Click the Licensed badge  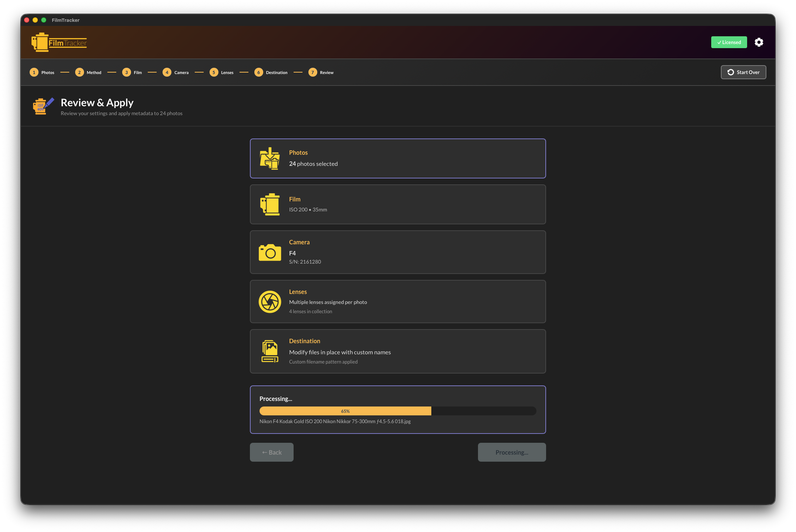729,42
